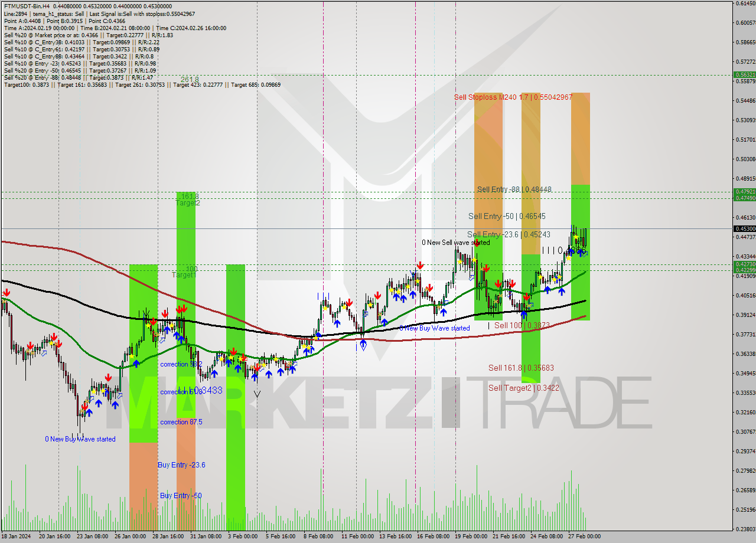The height and width of the screenshot is (543, 756).
Task: Click the 'Sell Target2 | 0.3422' label
Action: pyautogui.click(x=524, y=388)
